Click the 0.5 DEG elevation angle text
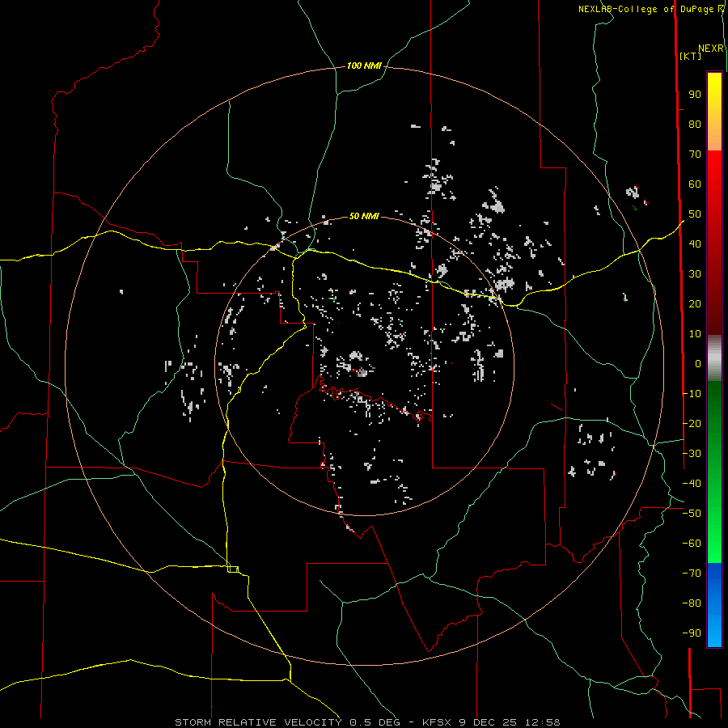728x728 pixels. [x=375, y=722]
